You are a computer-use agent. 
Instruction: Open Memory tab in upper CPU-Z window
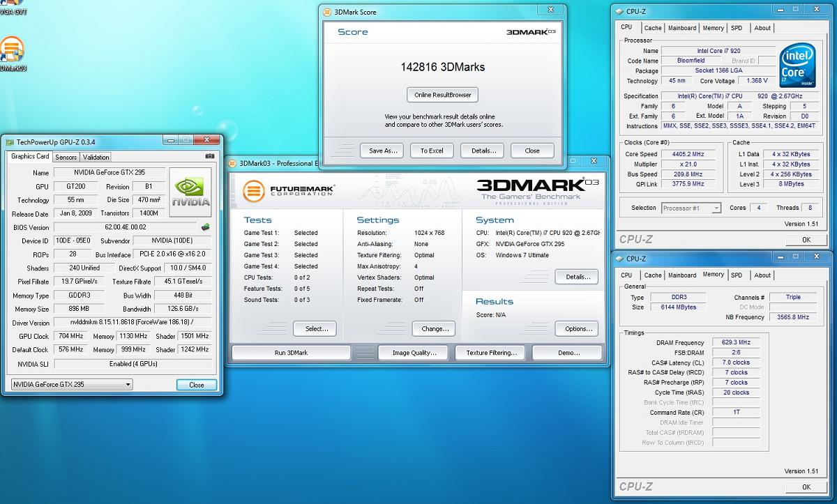click(x=713, y=28)
